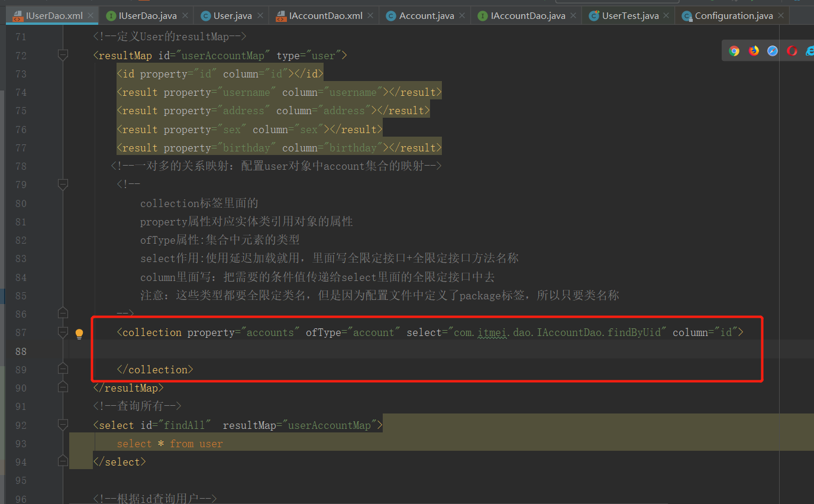This screenshot has height=504, width=814.
Task: Click the 'select * from user' query
Action: [170, 444]
